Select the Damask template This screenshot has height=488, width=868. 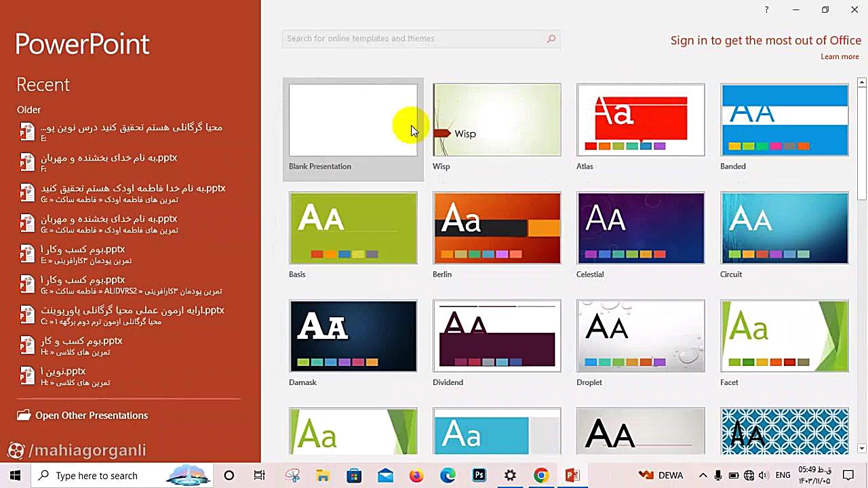pos(353,336)
